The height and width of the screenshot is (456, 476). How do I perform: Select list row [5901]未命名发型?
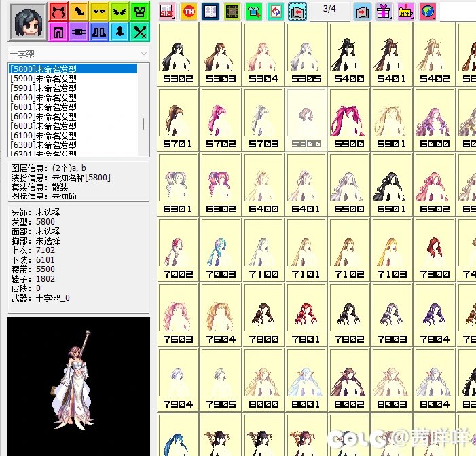tap(73, 88)
